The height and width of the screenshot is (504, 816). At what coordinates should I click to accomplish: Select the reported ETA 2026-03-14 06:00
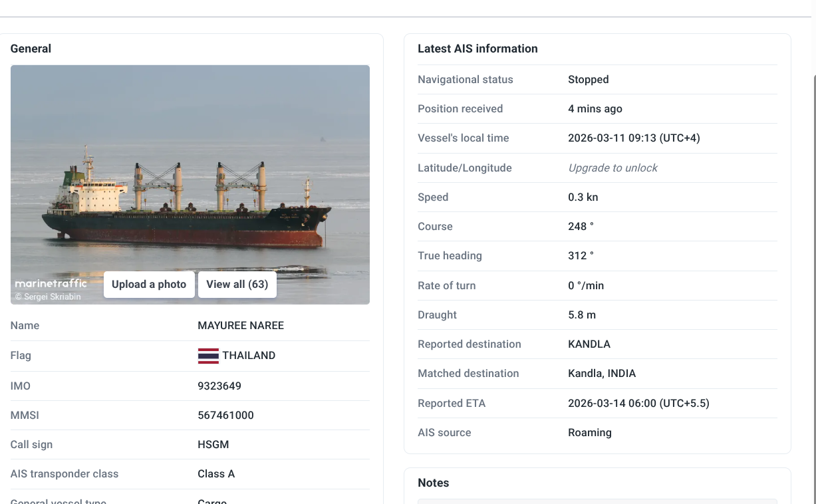[638, 404]
